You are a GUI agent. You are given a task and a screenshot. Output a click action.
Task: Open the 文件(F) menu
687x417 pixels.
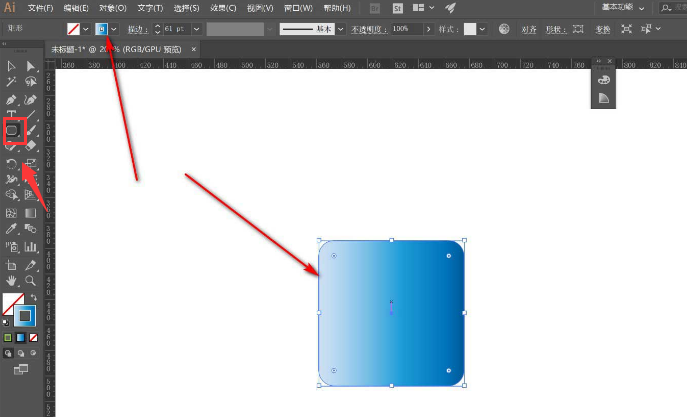(40, 8)
